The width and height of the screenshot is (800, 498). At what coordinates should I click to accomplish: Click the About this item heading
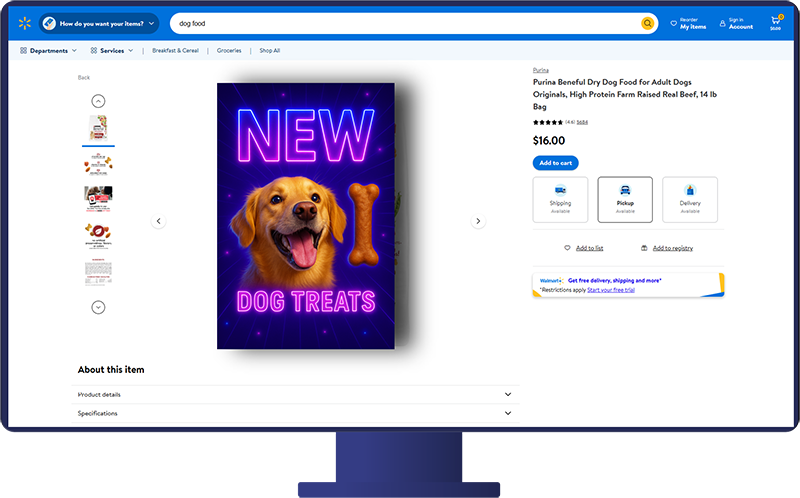[111, 369]
